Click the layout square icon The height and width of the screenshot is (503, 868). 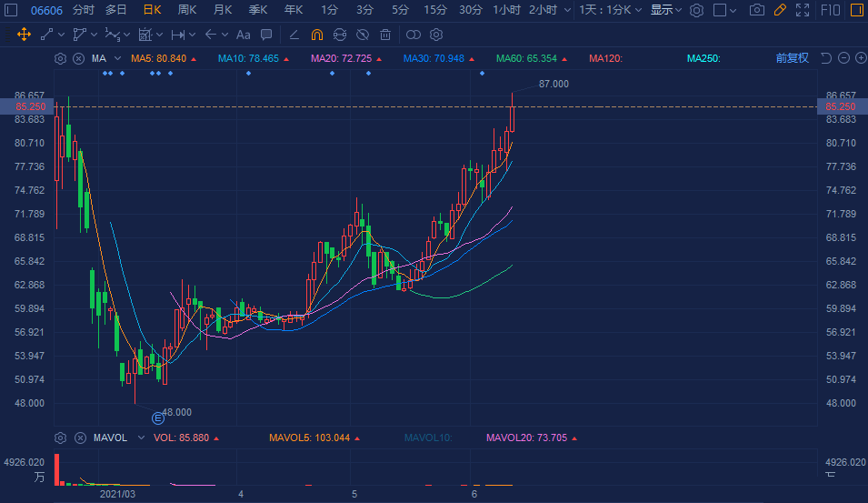pyautogui.click(x=720, y=10)
